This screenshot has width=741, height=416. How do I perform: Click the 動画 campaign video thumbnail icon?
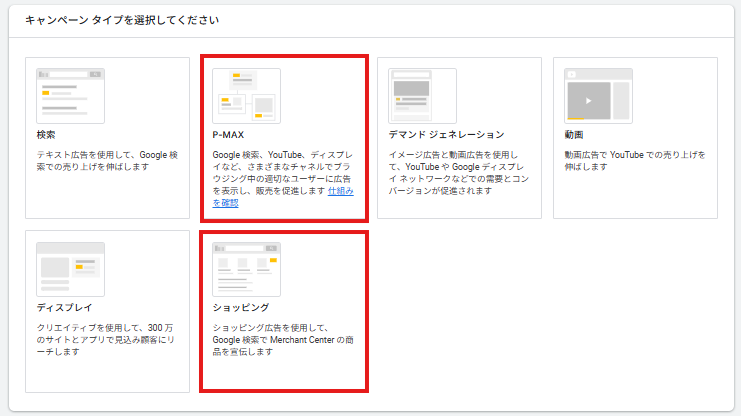click(x=598, y=95)
